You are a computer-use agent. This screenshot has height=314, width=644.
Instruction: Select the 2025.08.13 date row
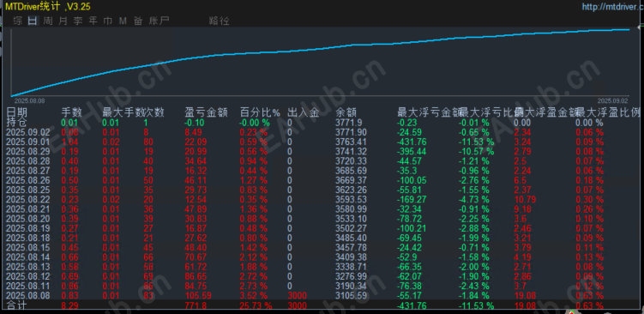(x=28, y=266)
